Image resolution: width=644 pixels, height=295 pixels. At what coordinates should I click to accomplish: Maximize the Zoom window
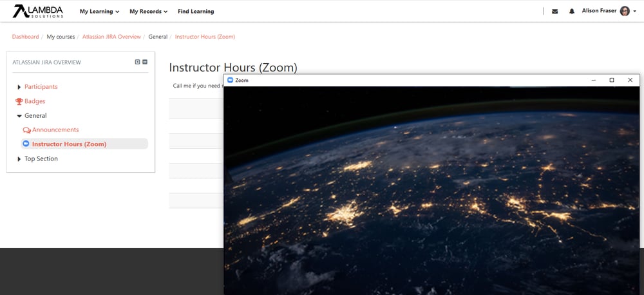pos(612,80)
